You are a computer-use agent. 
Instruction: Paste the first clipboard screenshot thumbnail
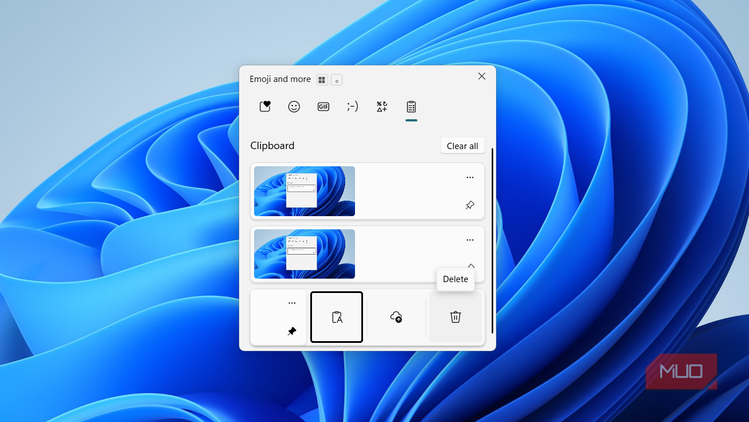click(x=304, y=191)
